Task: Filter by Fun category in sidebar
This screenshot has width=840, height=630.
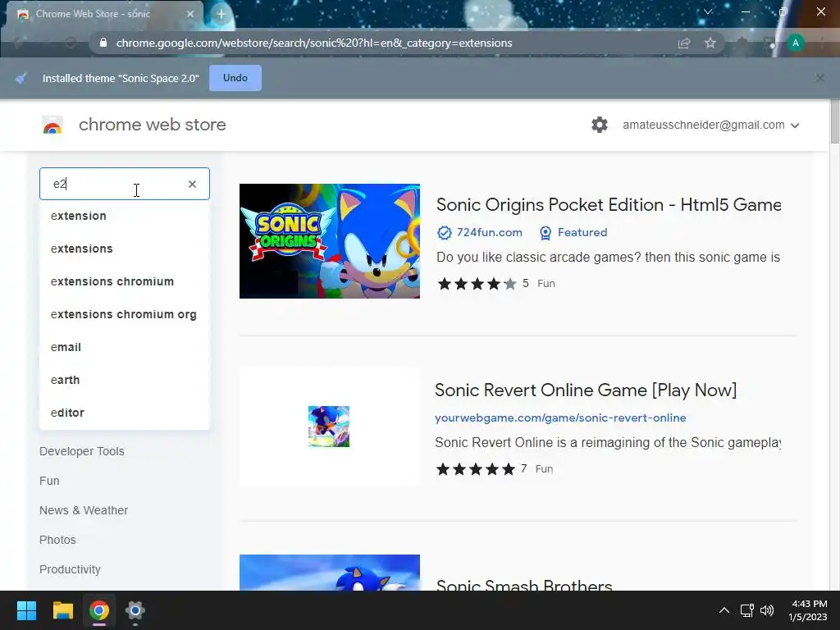Action: click(x=49, y=481)
